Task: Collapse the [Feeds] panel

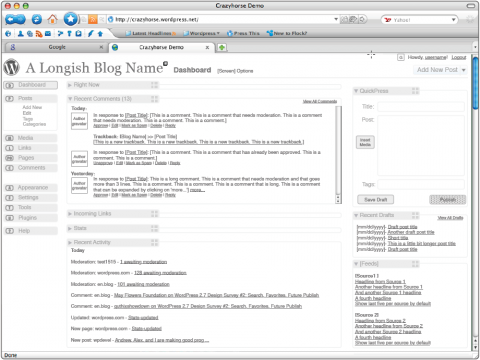Action: 356,264
